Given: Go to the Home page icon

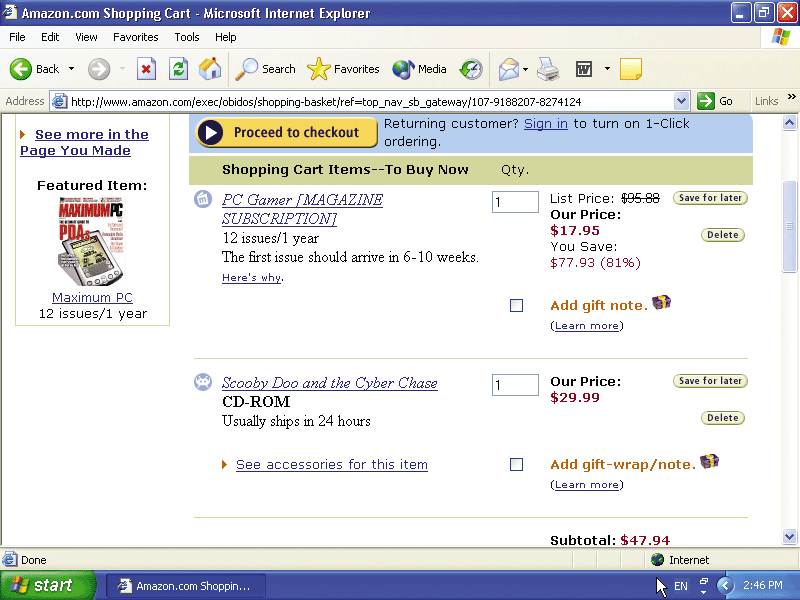Looking at the screenshot, I should [210, 69].
